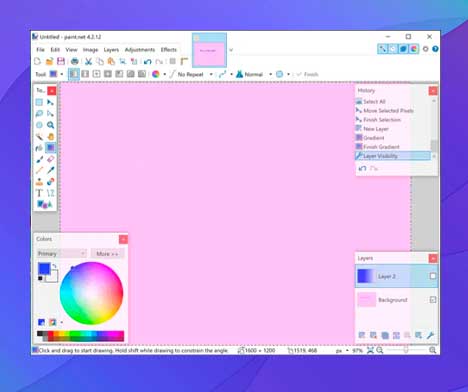Click the Save disk icon

[x=61, y=61]
